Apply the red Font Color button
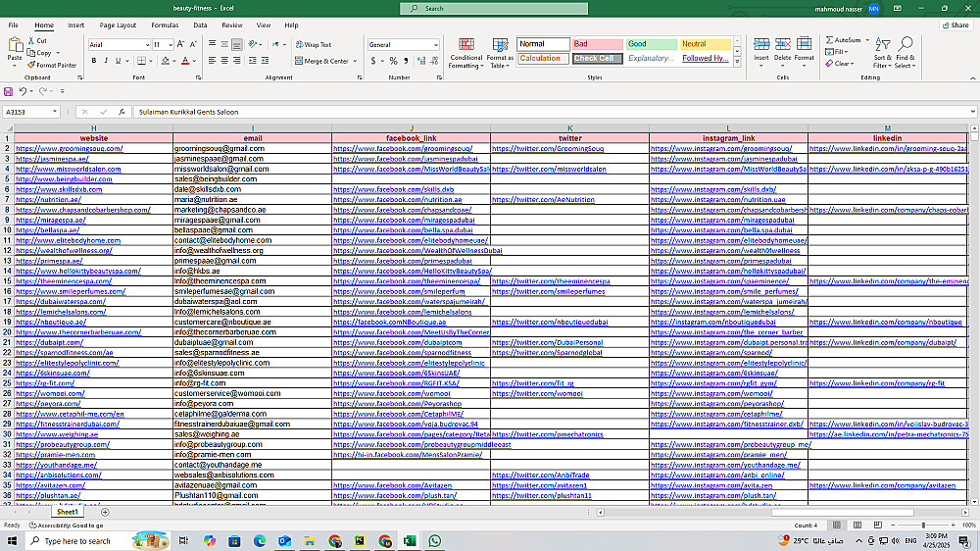 tap(185, 61)
